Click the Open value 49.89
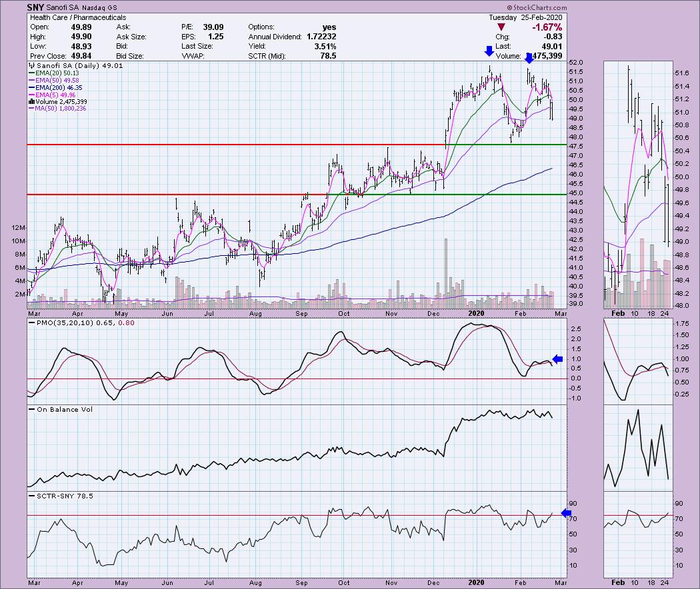This screenshot has width=700, height=589. pos(81,27)
